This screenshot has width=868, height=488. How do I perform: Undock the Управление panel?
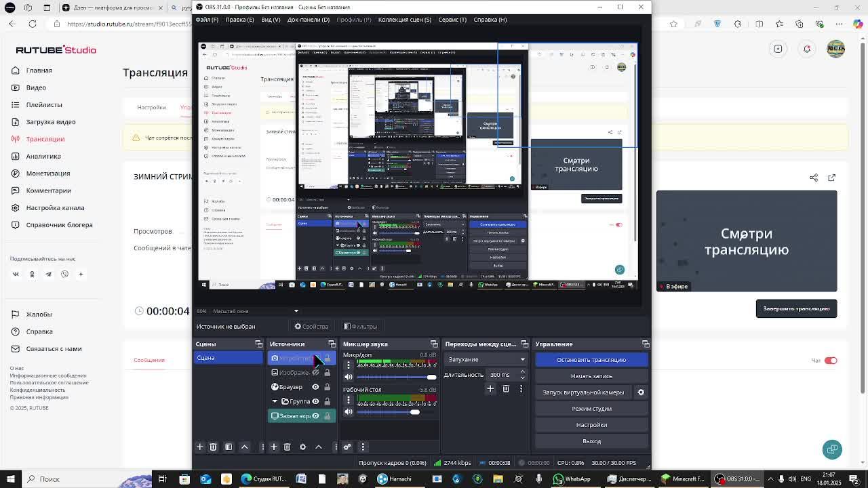645,344
